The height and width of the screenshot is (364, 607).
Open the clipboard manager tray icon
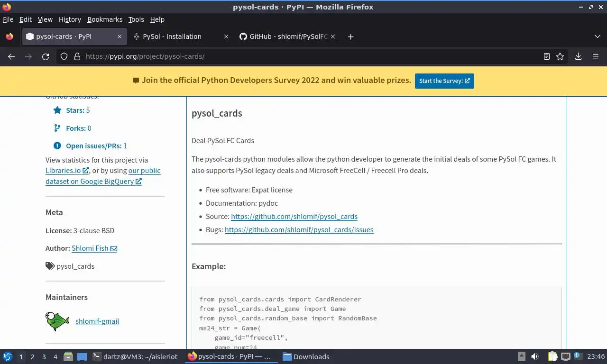552,356
